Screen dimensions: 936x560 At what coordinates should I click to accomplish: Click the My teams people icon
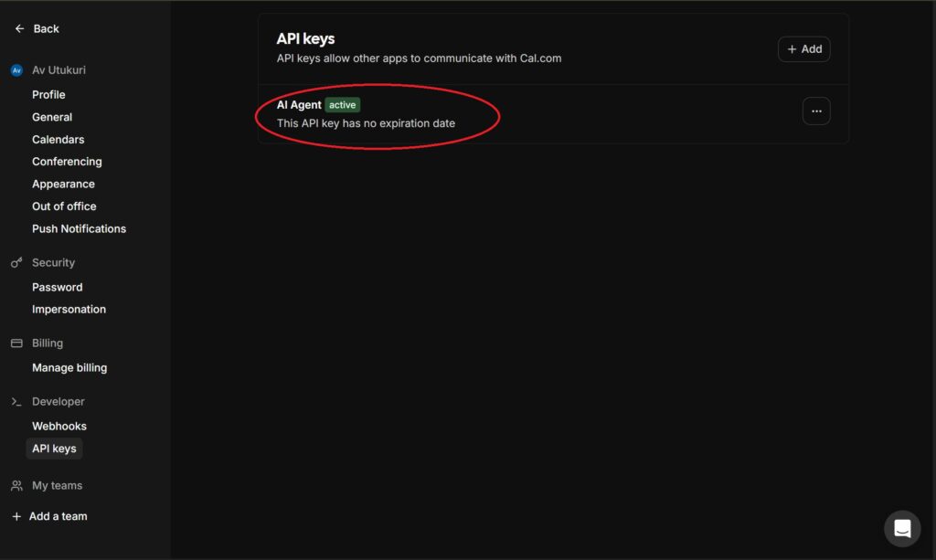click(x=16, y=486)
